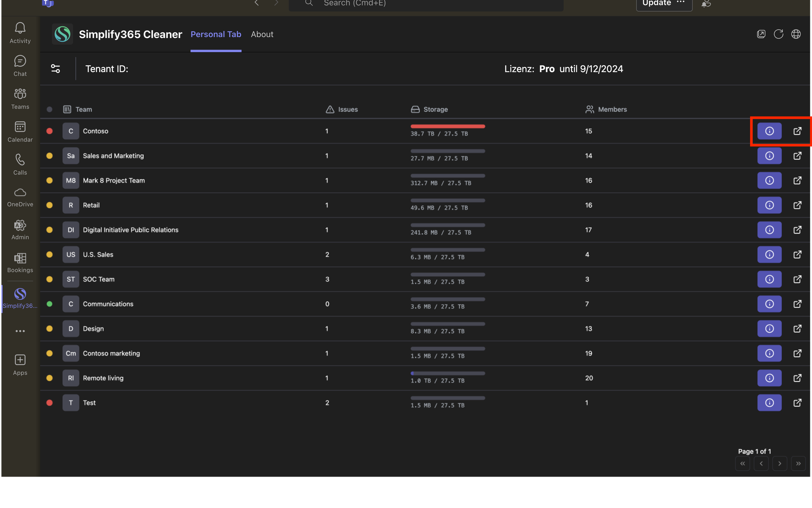Sort by the Members column header
The width and height of the screenshot is (812, 508).
[606, 109]
